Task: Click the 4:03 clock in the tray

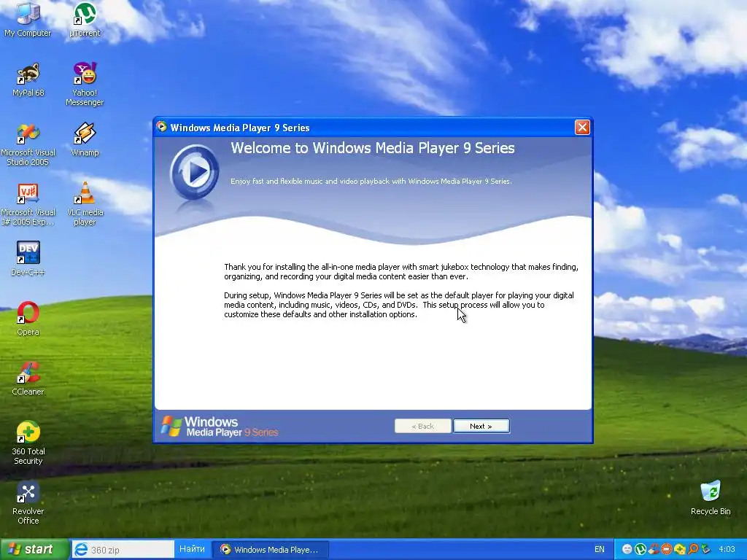Action: click(x=727, y=549)
